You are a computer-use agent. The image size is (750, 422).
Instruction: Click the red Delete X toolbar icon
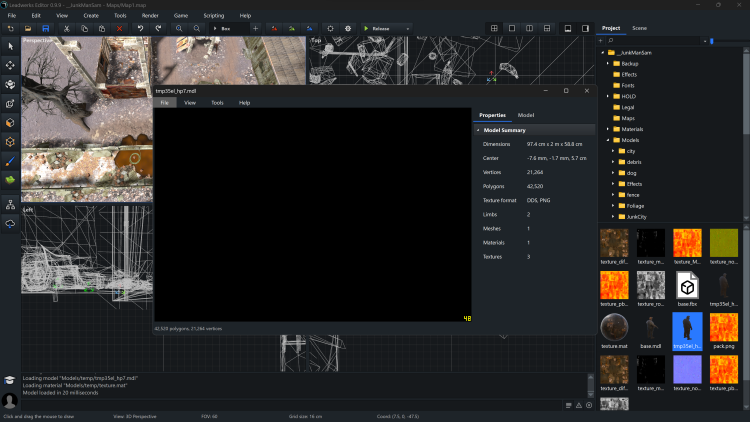click(x=119, y=28)
